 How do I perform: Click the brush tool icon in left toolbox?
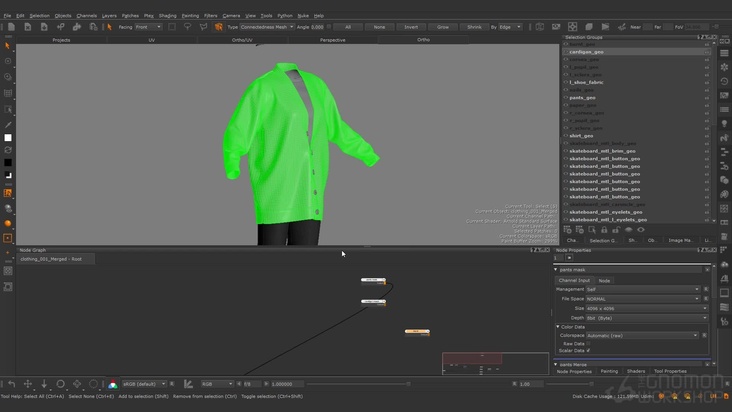7,125
